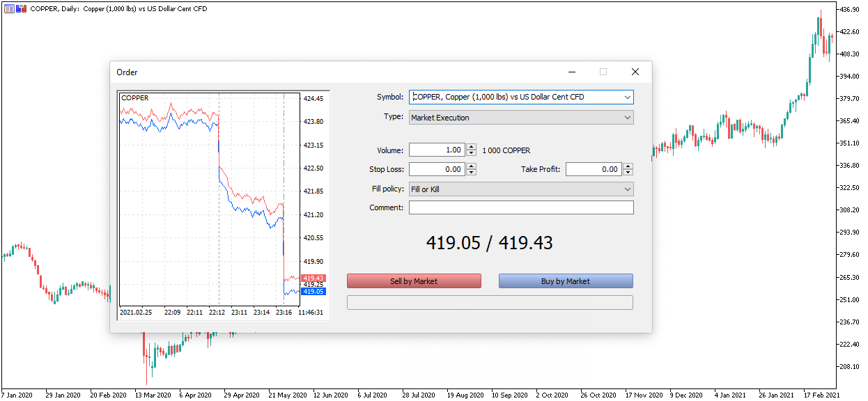Viewport: 868px width, 401px height.
Task: Click the candlestick icon beside COPPER, Daily title
Action: click(x=22, y=9)
